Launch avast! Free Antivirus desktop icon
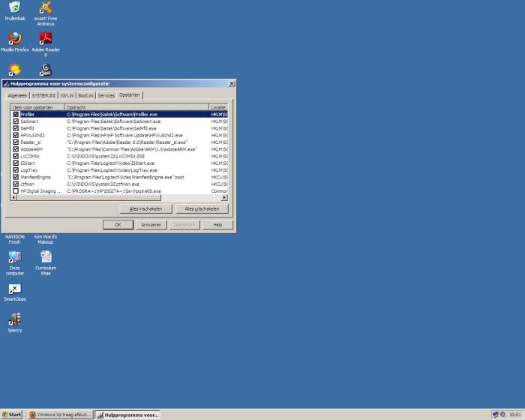This screenshot has height=420, width=525. click(46, 7)
